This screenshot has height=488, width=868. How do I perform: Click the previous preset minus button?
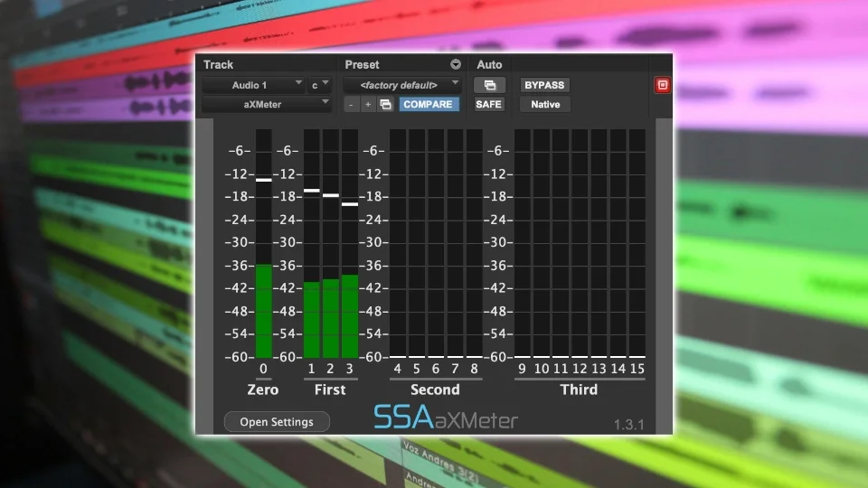(351, 104)
